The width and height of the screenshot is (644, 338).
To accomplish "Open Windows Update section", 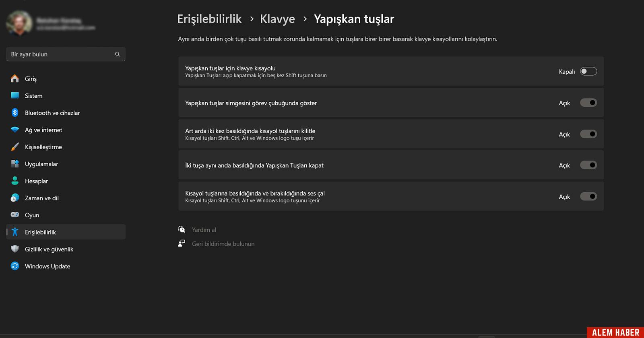I will point(66,266).
